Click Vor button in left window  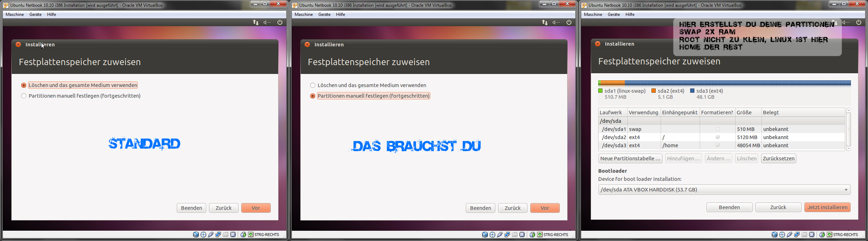click(256, 208)
